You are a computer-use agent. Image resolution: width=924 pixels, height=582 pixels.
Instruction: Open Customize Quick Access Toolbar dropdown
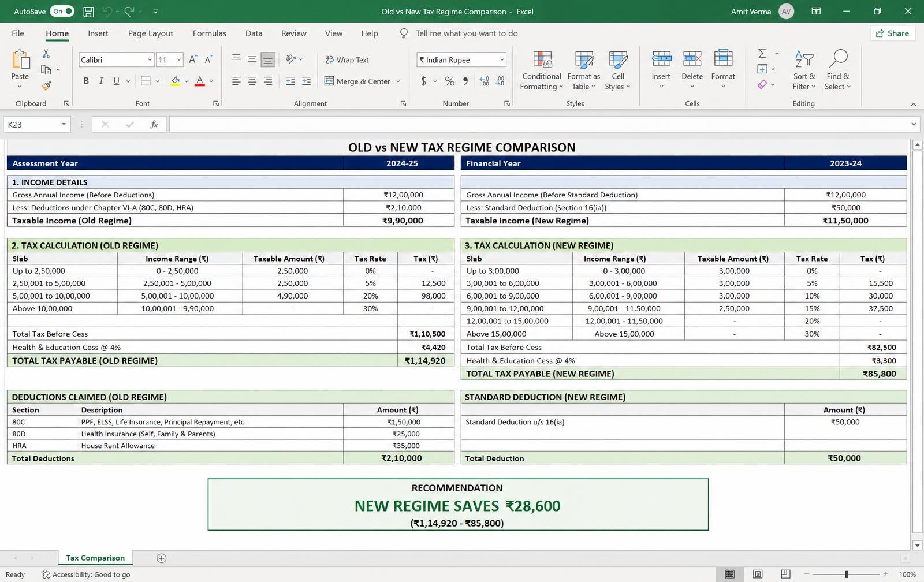(155, 12)
